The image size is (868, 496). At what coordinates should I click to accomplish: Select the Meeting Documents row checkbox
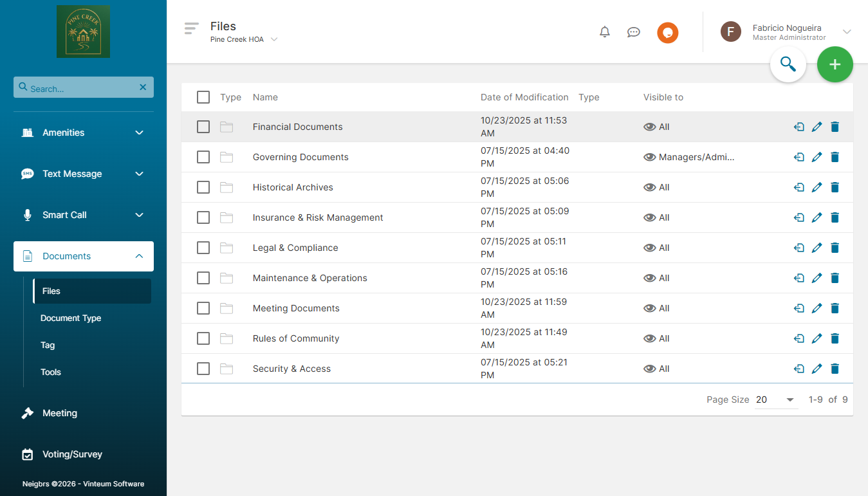coord(203,308)
